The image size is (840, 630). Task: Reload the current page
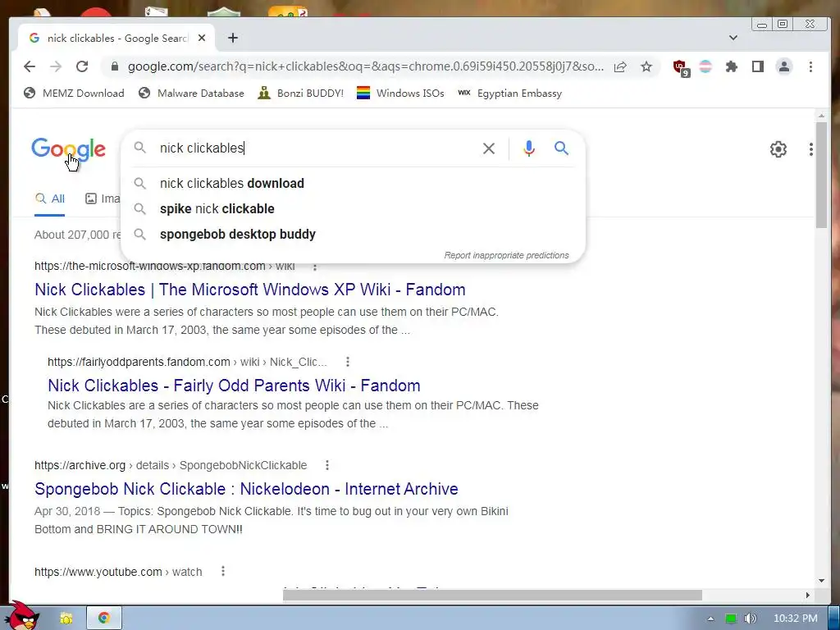pos(82,66)
